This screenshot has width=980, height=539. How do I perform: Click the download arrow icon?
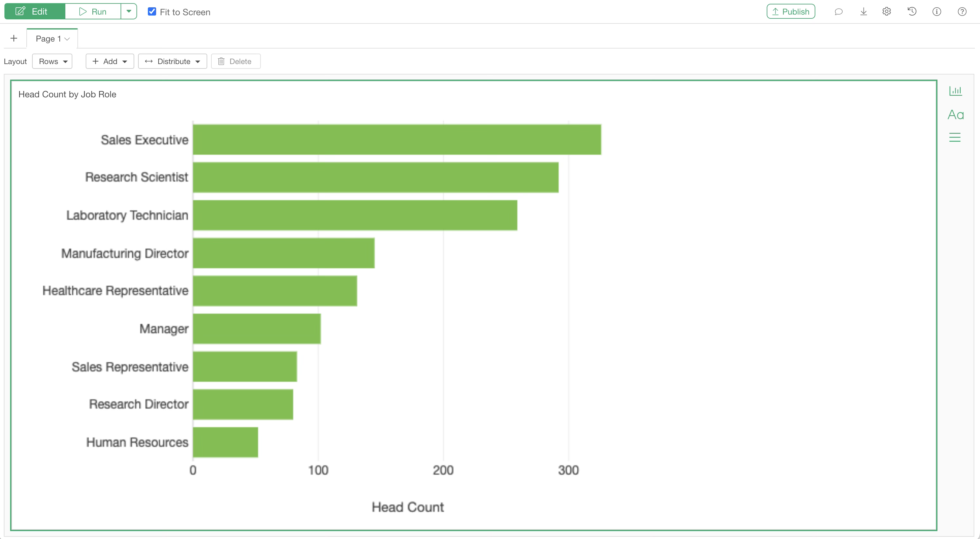point(864,12)
